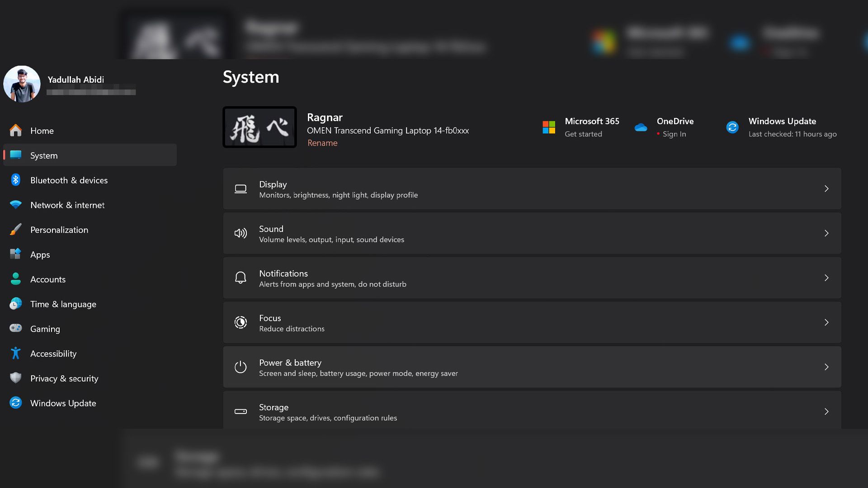Open Sound settings row

pyautogui.click(x=532, y=233)
